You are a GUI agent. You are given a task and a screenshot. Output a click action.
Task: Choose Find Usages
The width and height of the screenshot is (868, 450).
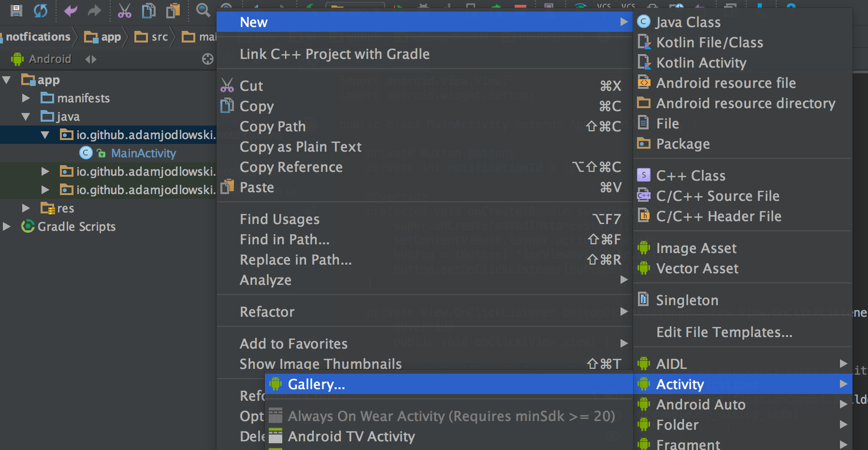click(x=424, y=219)
